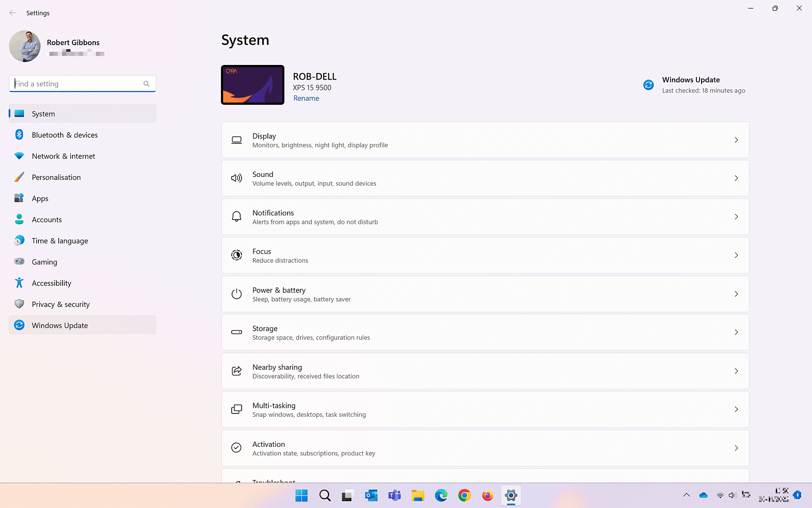
Task: Open Firefox from the taskbar
Action: (x=487, y=495)
